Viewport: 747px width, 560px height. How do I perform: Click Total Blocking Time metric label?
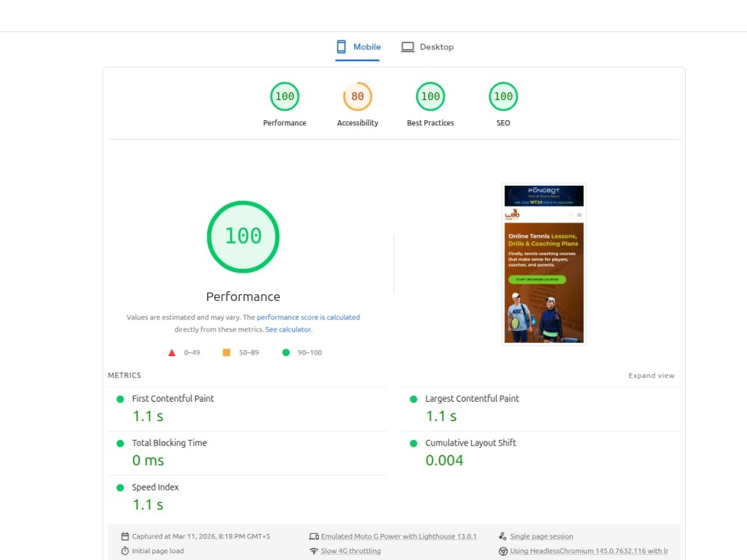point(169,443)
